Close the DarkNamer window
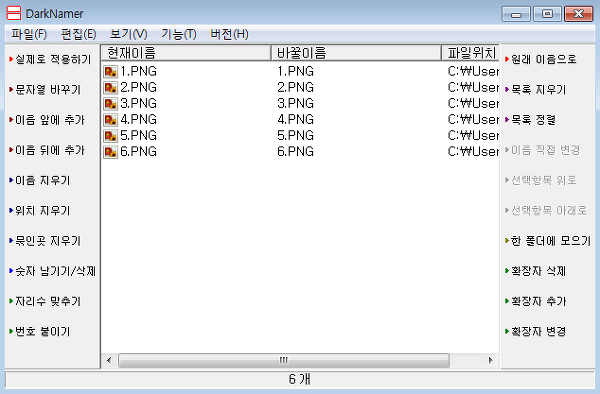 pos(579,14)
